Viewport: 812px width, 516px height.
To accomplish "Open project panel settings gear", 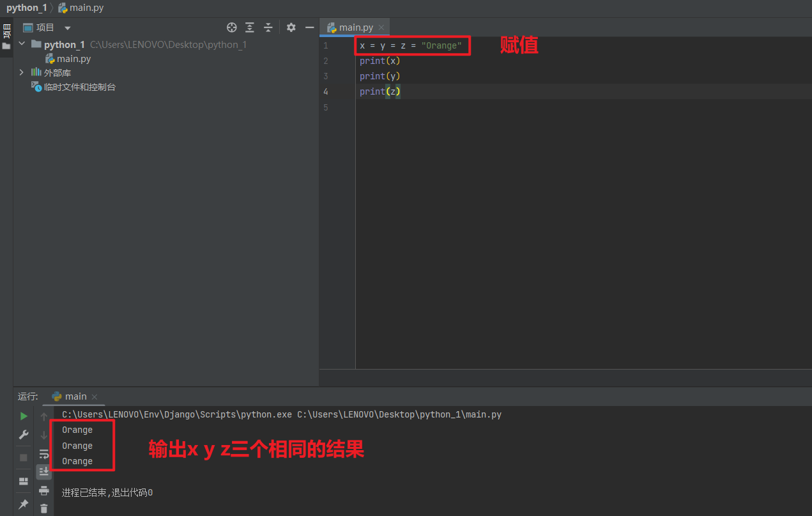I will pos(291,27).
